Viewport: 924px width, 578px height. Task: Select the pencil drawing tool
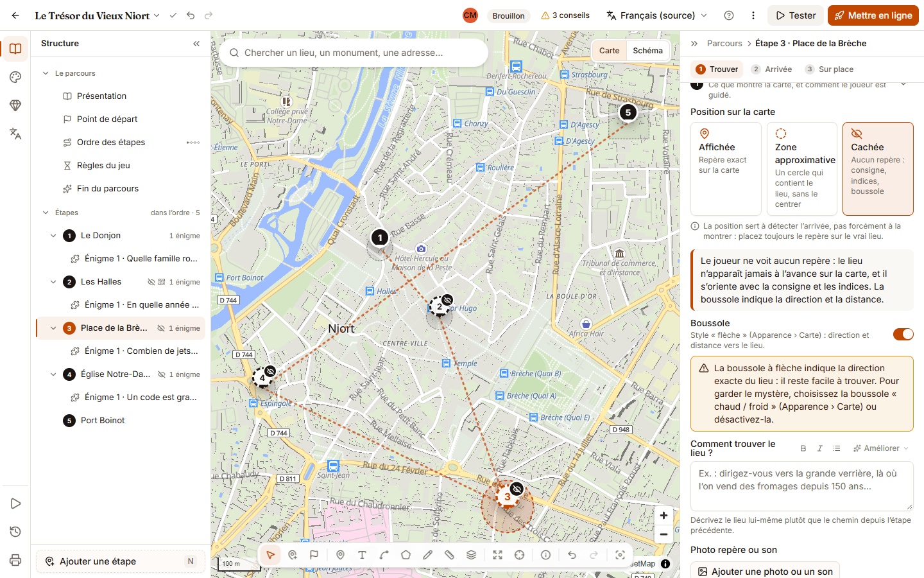(x=427, y=555)
